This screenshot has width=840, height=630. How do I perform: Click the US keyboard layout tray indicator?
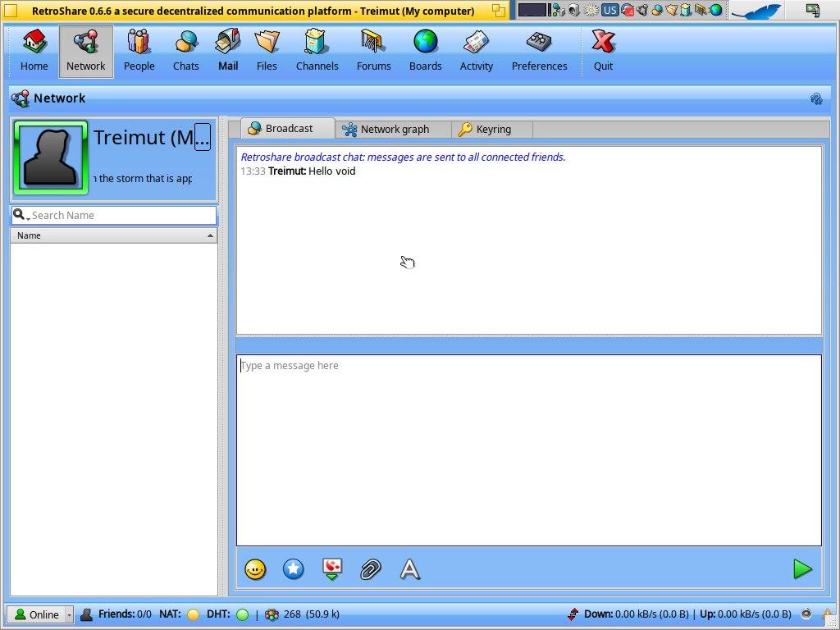pyautogui.click(x=609, y=11)
